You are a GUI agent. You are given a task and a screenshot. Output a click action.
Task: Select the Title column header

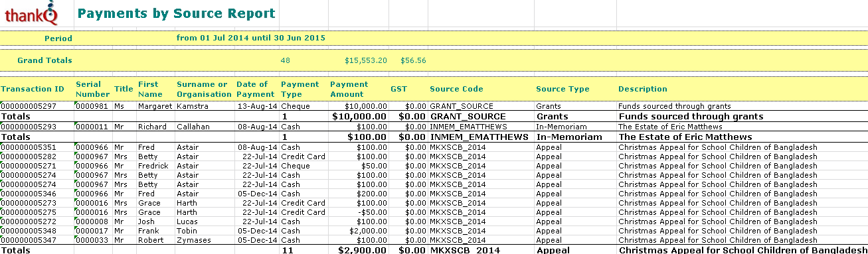tap(124, 89)
